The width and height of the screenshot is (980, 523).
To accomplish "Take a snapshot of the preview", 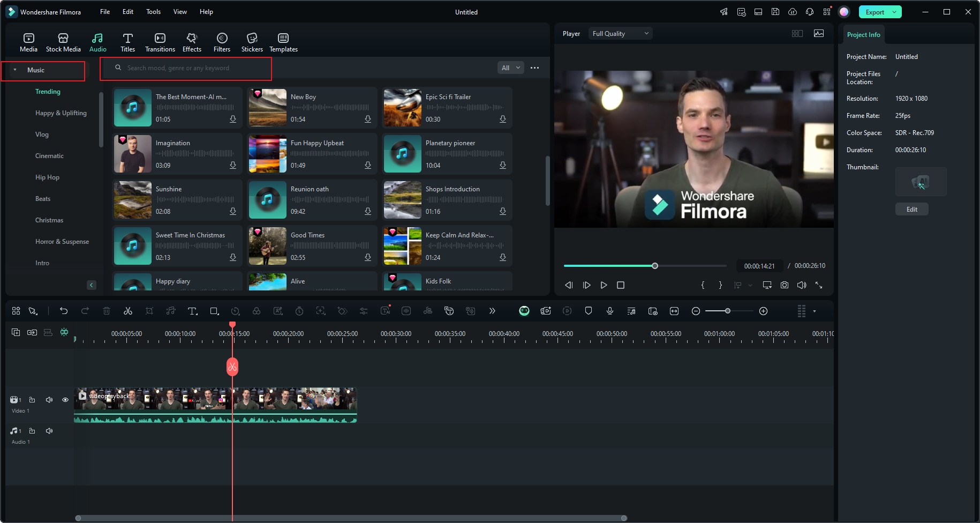I will [x=785, y=285].
